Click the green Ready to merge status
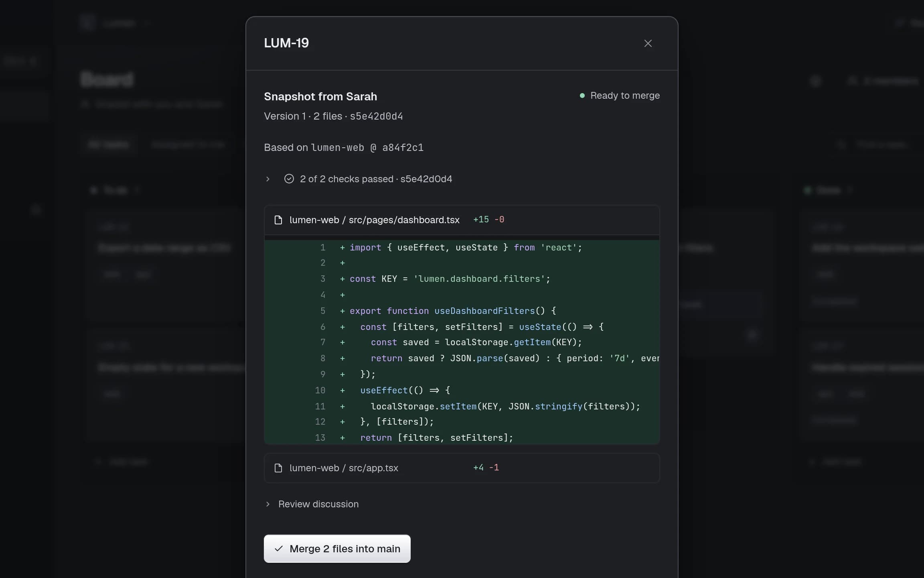Viewport: 924px width, 578px height. tap(620, 96)
